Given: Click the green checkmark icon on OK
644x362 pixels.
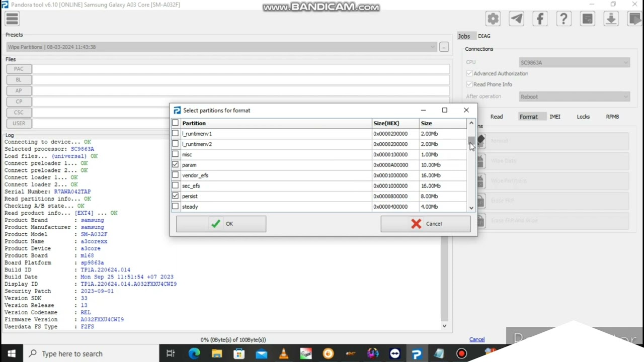Looking at the screenshot, I should coord(216,224).
